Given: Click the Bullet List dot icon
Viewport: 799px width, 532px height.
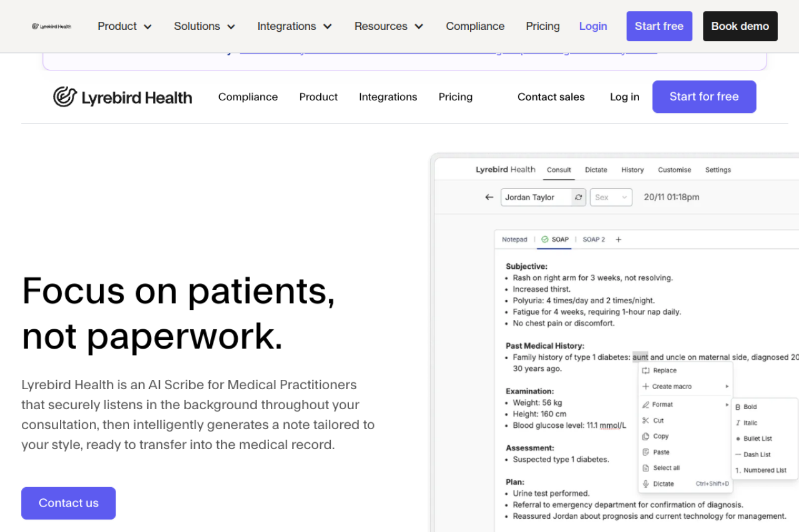Looking at the screenshot, I should 738,439.
